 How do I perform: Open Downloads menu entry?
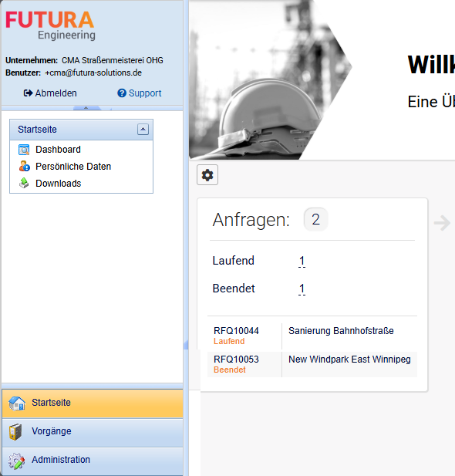point(59,184)
